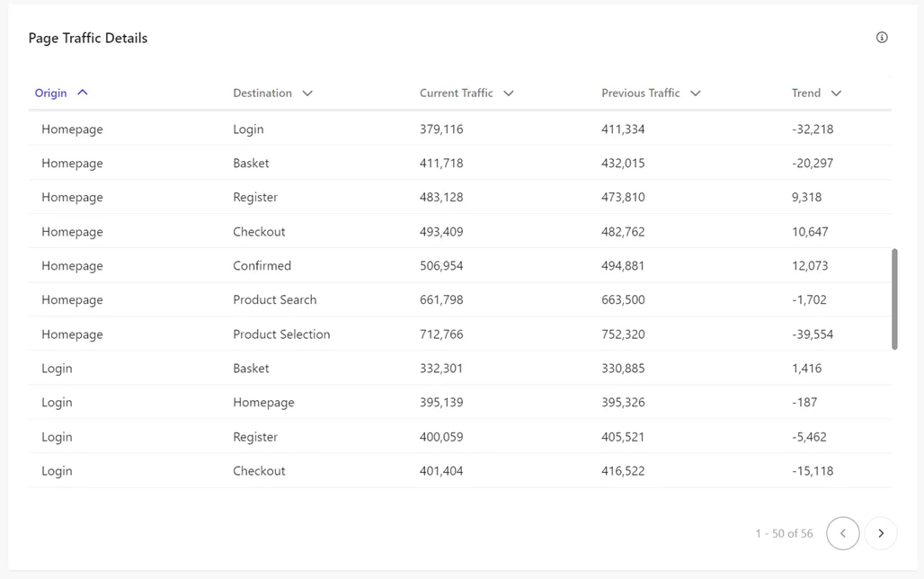Select Register destination in Homepage row
The image size is (924, 579).
click(255, 198)
